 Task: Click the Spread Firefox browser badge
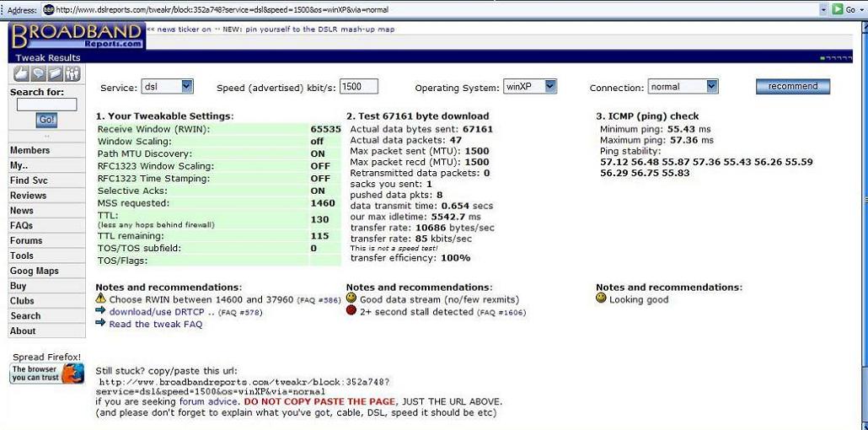[x=47, y=374]
